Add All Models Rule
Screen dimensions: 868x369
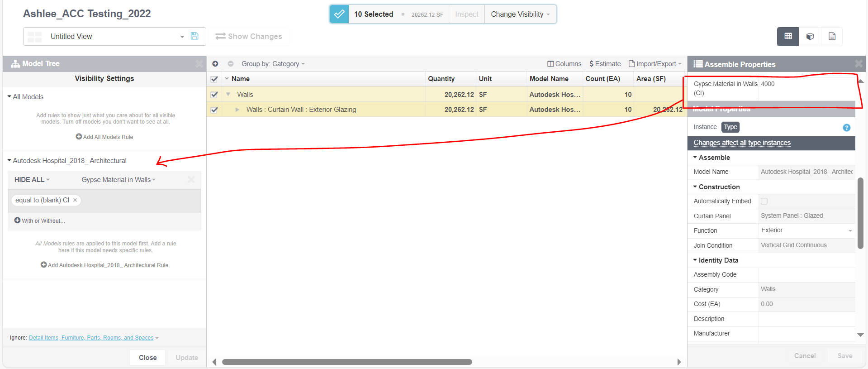(104, 137)
